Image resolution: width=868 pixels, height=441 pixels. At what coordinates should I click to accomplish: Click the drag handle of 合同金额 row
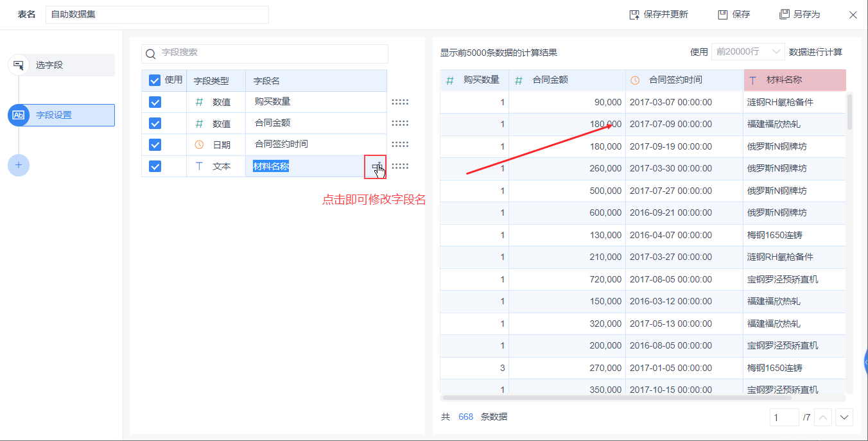(x=400, y=123)
